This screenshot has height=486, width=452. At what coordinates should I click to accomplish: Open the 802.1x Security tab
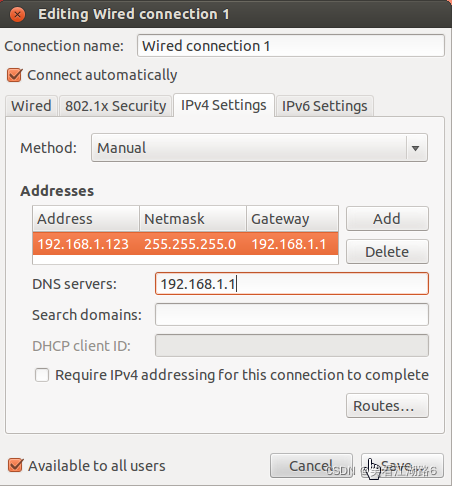point(115,106)
